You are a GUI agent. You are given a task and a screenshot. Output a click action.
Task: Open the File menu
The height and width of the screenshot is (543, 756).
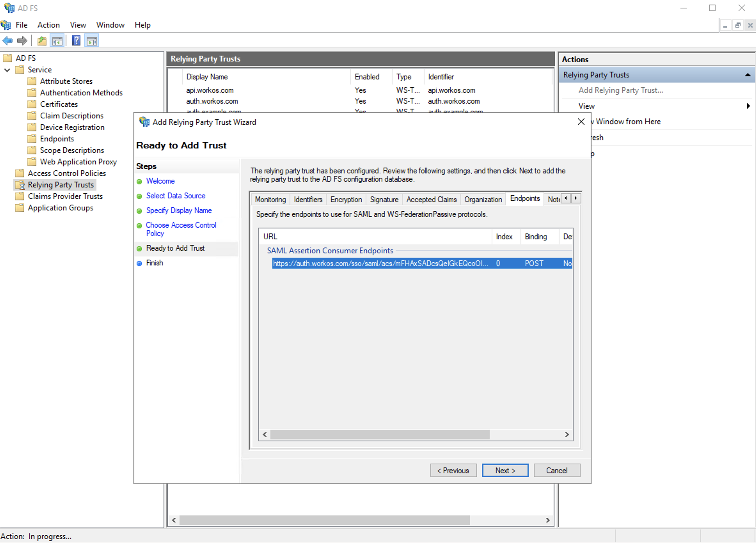(21, 25)
